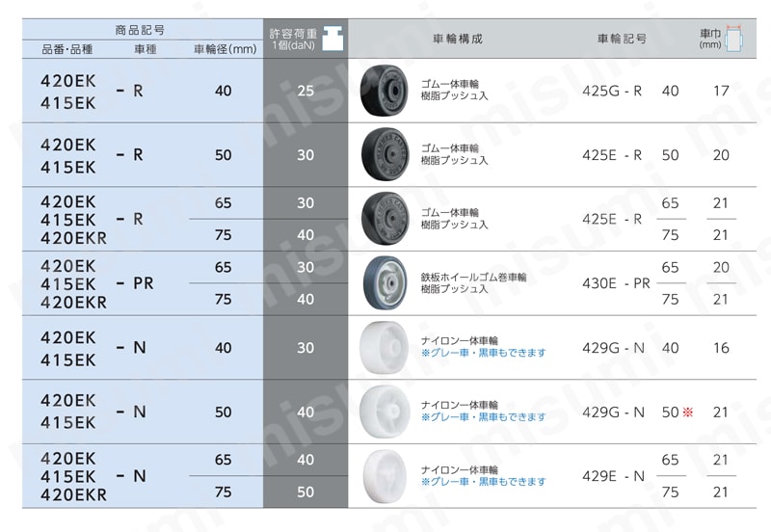This screenshot has width=771, height=532.
Task: Select the 50mm 429G-N nylon wheel image
Action: click(385, 412)
